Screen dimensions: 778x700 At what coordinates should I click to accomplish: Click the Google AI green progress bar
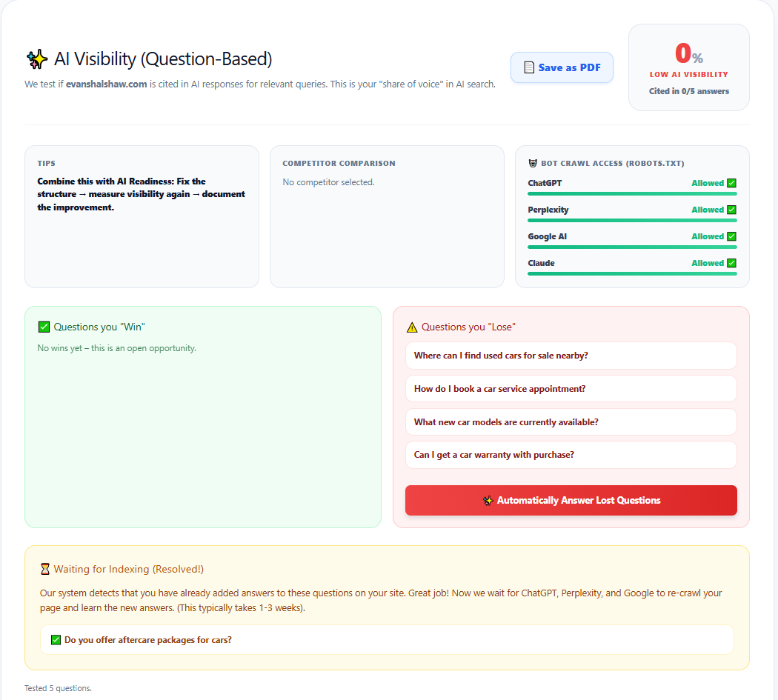pos(632,247)
